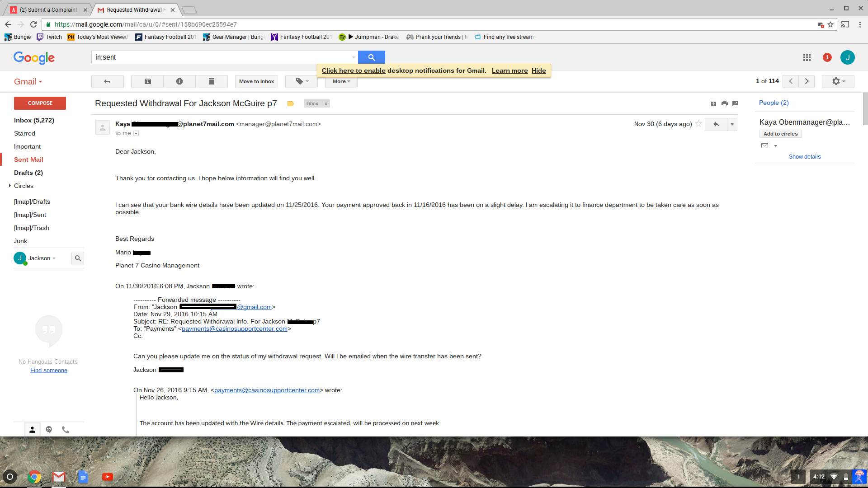
Task: Click the Move to Inbox button
Action: (x=256, y=81)
